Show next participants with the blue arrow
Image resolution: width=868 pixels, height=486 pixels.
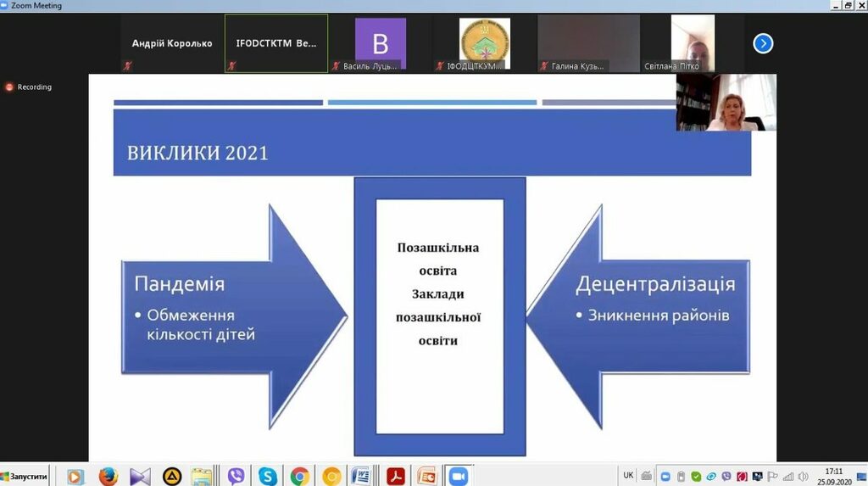pyautogui.click(x=763, y=43)
